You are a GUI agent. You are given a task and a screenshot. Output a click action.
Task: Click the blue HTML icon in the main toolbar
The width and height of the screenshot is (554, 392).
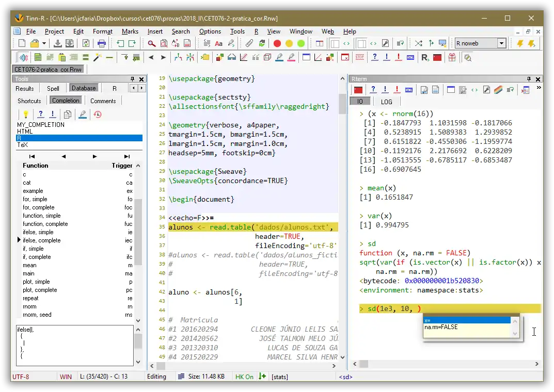click(x=410, y=58)
